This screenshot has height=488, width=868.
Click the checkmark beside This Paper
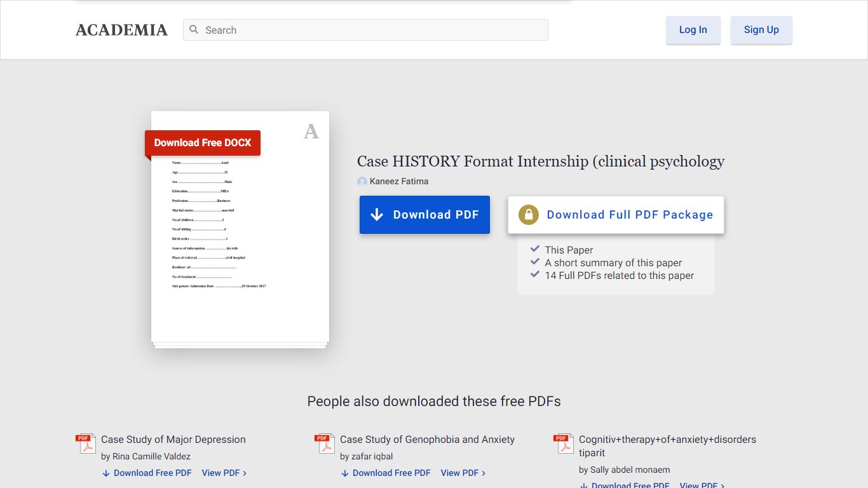pyautogui.click(x=535, y=249)
